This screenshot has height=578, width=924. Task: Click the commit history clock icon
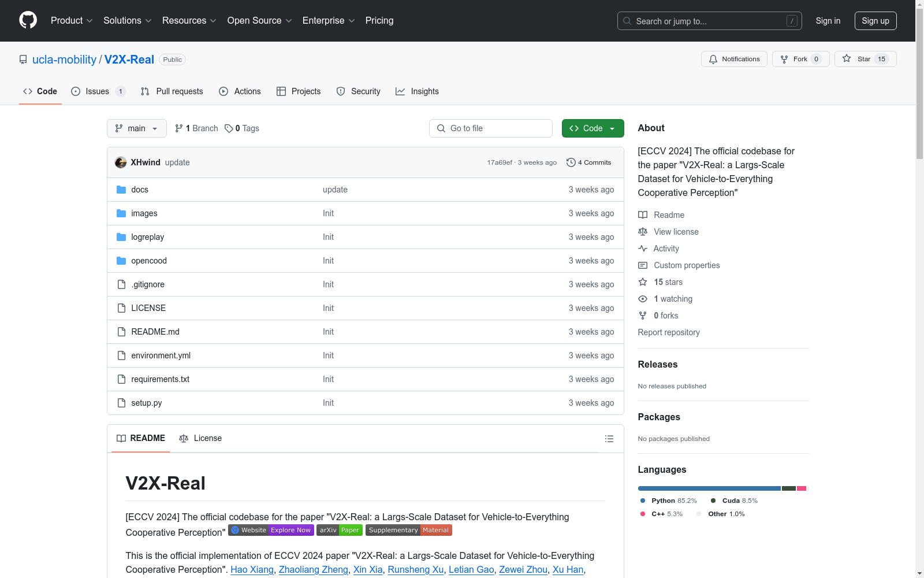[x=571, y=162]
